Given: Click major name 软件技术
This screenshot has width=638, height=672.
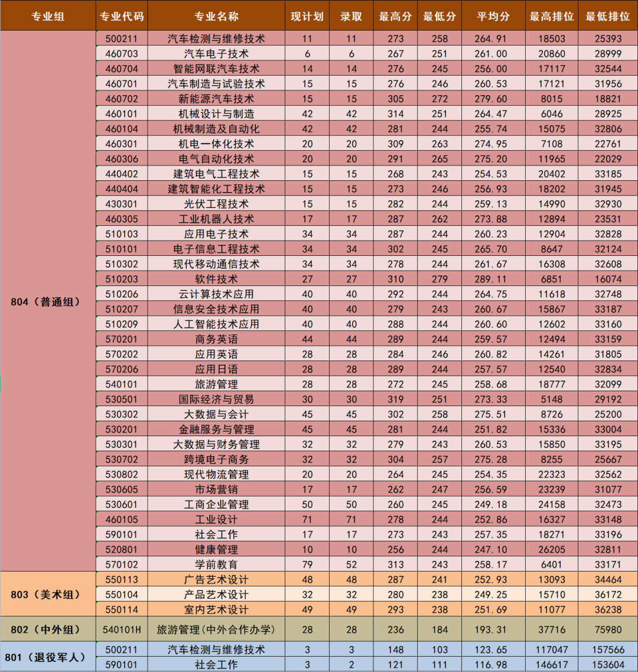Looking at the screenshot, I should coord(216,279).
